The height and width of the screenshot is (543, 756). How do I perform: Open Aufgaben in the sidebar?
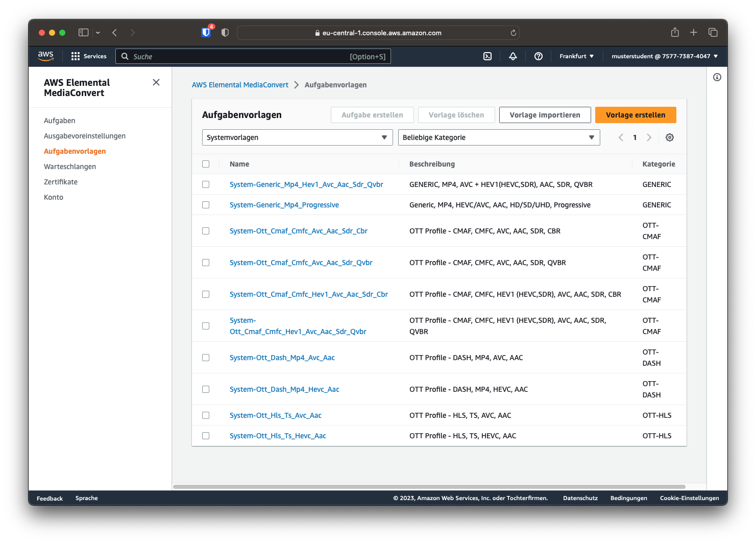click(60, 121)
